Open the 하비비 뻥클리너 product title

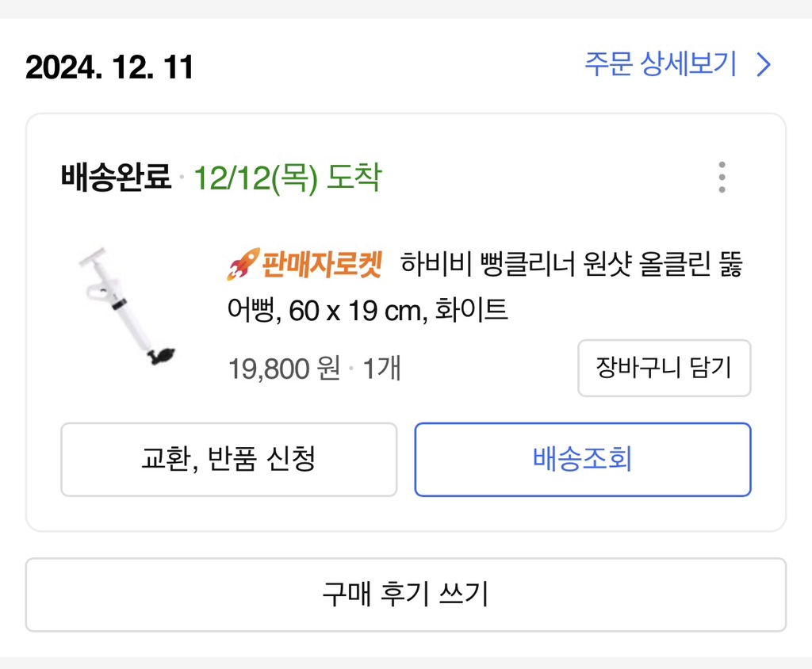coord(571,264)
